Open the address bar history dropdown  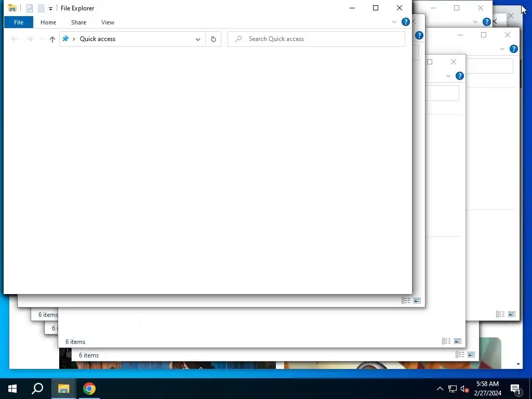198,39
